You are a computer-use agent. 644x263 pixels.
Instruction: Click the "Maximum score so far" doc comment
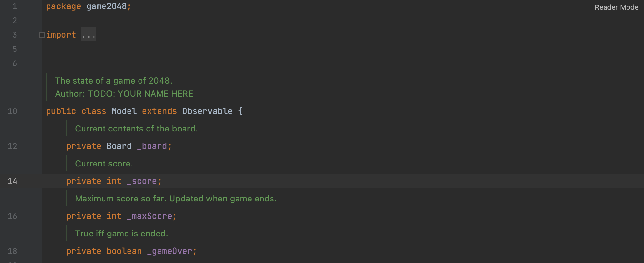(x=176, y=199)
